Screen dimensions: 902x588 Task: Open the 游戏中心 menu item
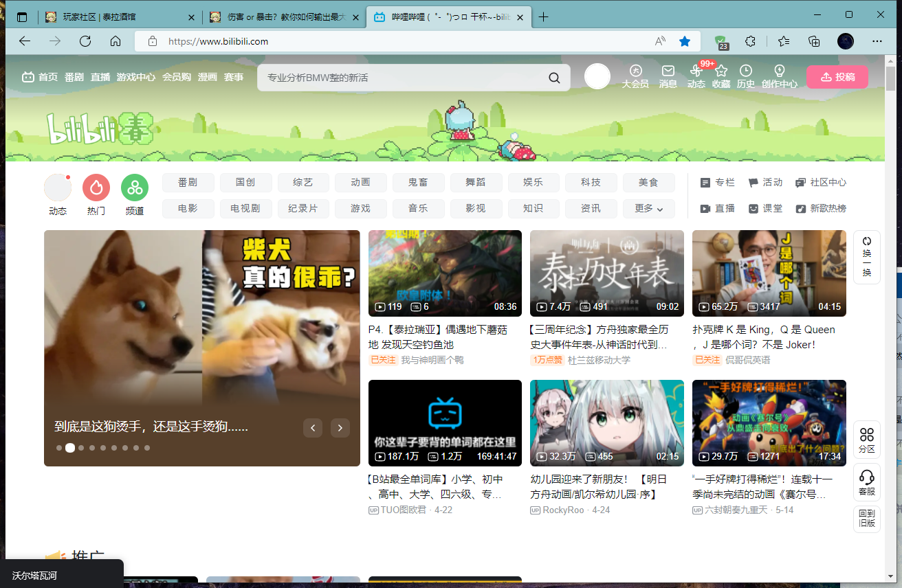pos(136,77)
